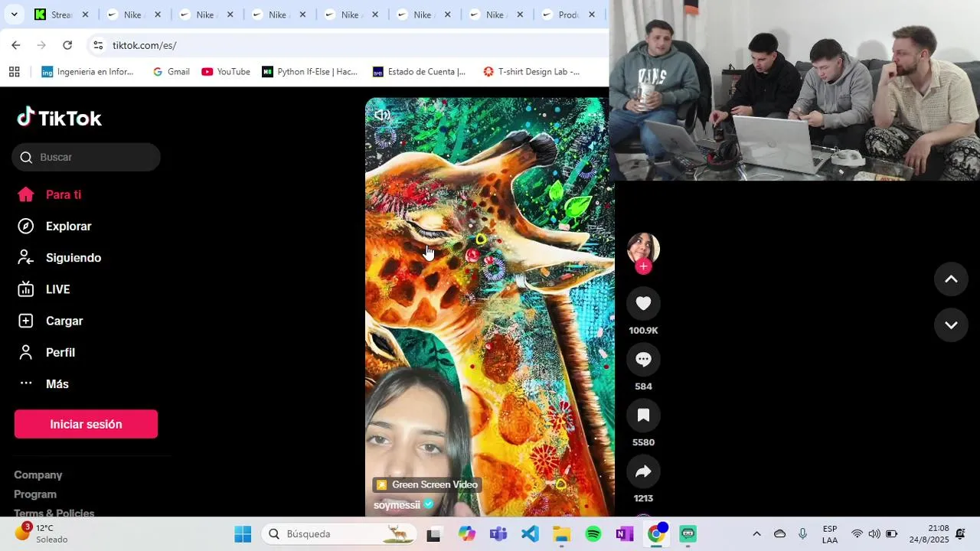Open the weather widget showing 12°C

click(42, 533)
